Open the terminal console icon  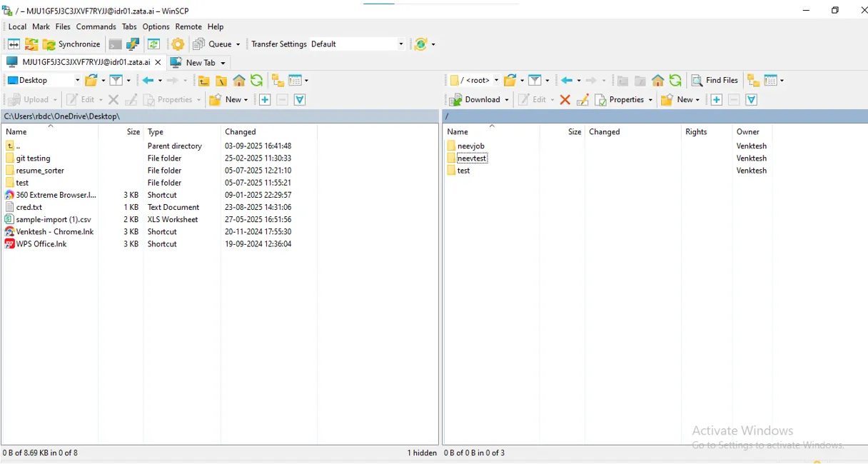click(115, 44)
